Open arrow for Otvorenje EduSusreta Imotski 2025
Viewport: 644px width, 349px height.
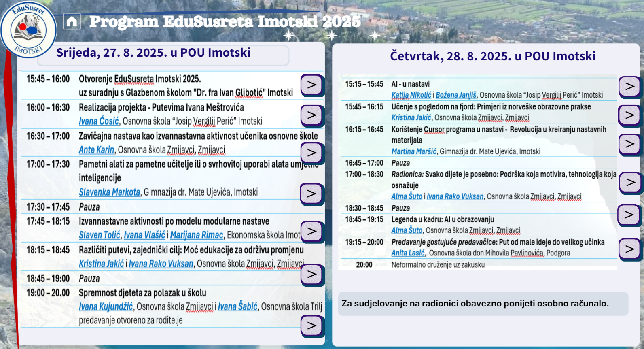(312, 85)
